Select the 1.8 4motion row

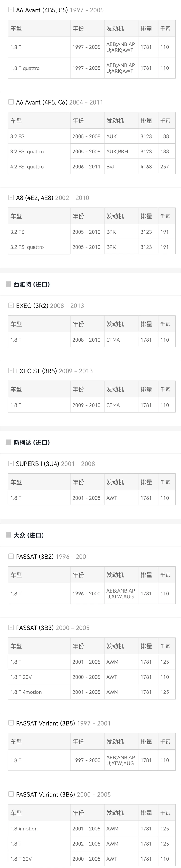tap(92, 829)
